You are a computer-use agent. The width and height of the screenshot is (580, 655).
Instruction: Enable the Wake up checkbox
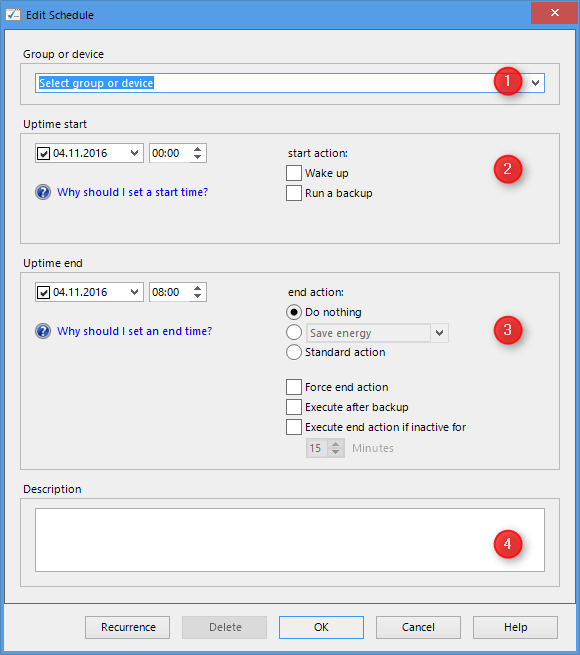[x=294, y=173]
